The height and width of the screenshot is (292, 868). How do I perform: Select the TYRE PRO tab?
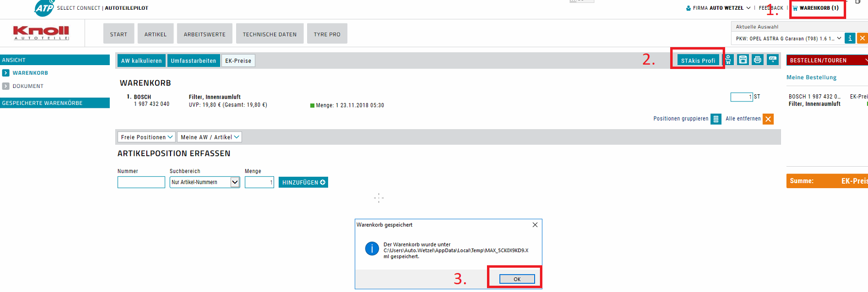coord(327,34)
